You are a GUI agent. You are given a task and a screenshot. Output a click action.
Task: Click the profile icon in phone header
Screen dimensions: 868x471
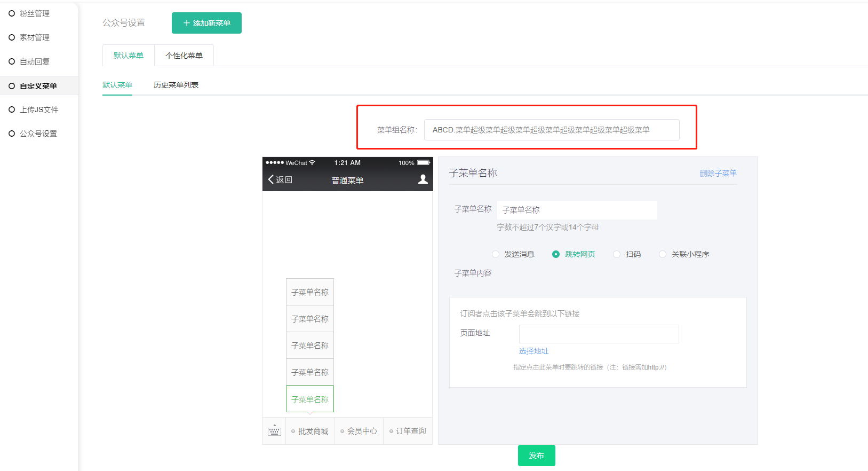click(x=423, y=179)
